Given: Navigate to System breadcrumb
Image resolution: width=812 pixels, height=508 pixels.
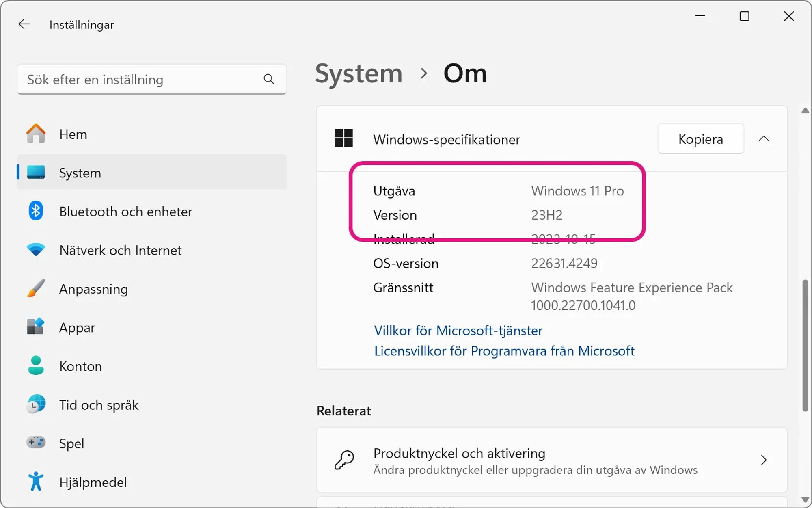Looking at the screenshot, I should point(359,73).
